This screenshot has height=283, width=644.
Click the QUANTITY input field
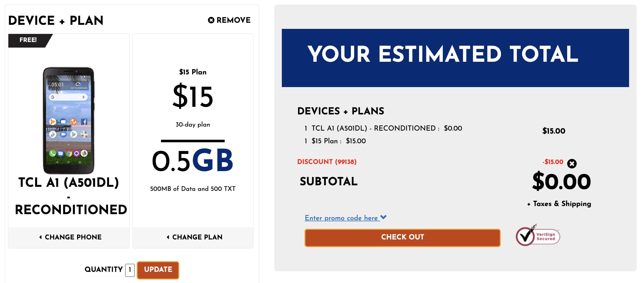130,270
